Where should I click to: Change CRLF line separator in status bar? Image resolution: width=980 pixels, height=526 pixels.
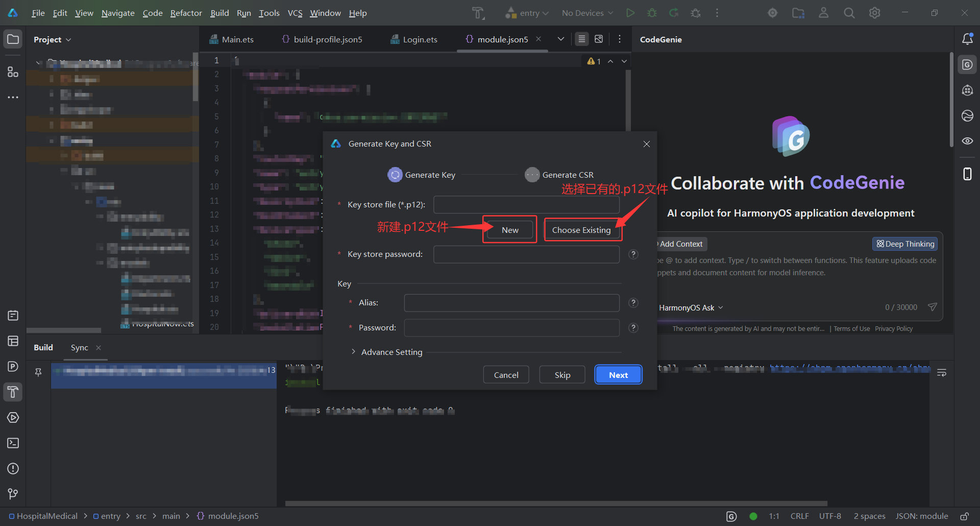click(x=799, y=516)
